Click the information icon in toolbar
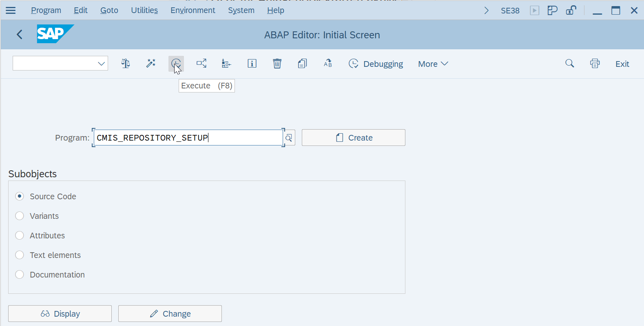 (x=252, y=64)
